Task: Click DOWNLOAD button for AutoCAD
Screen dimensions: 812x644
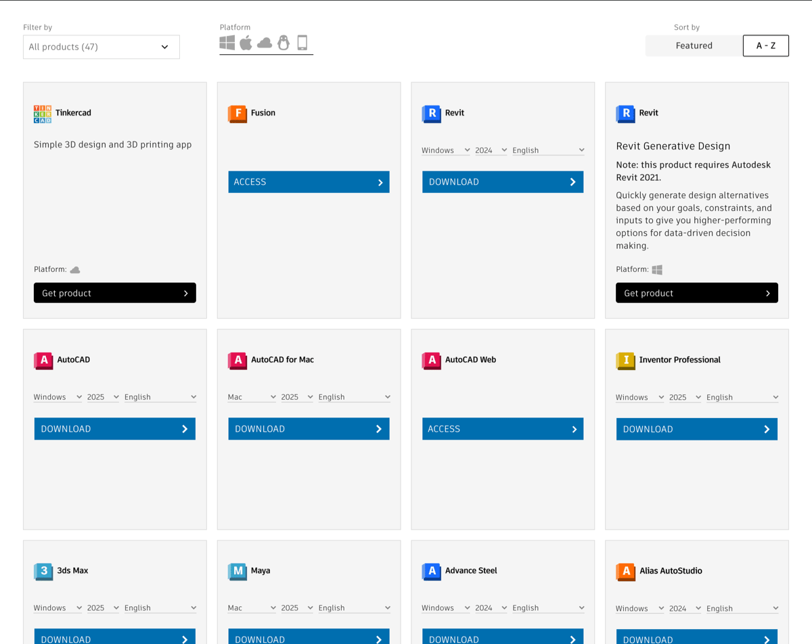Action: [115, 429]
